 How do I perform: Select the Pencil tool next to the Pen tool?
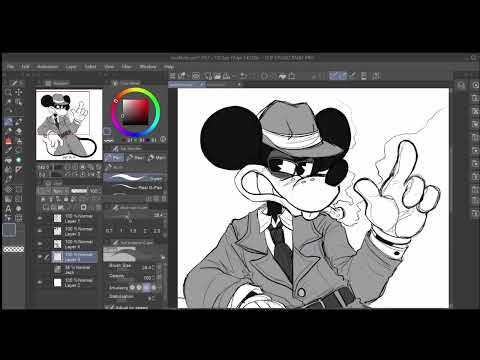(19, 122)
